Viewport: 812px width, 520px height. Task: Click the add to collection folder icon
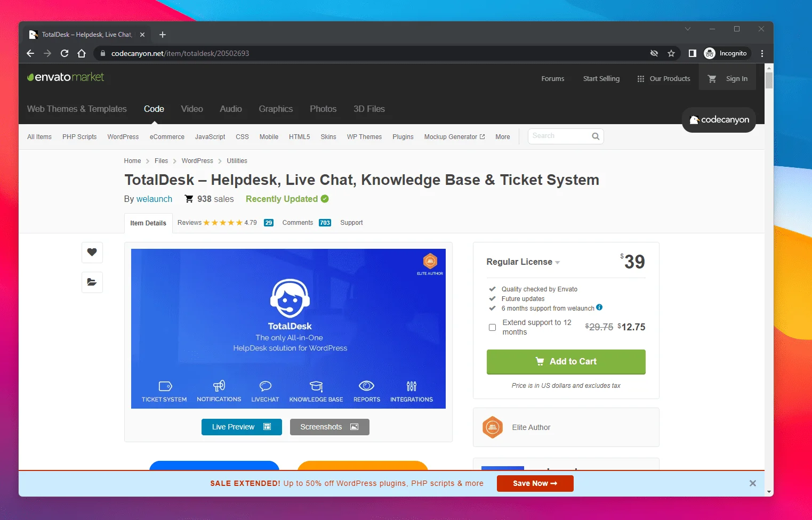[x=92, y=282]
